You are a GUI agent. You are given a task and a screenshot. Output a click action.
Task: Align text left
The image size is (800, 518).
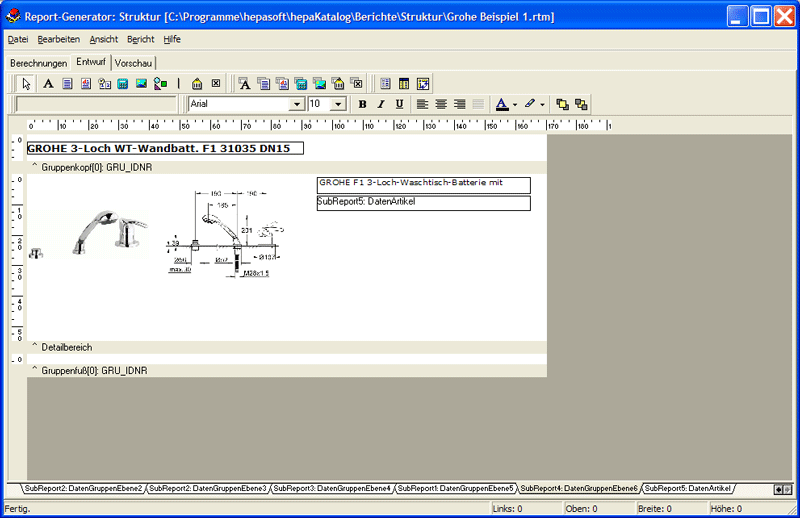(x=422, y=104)
